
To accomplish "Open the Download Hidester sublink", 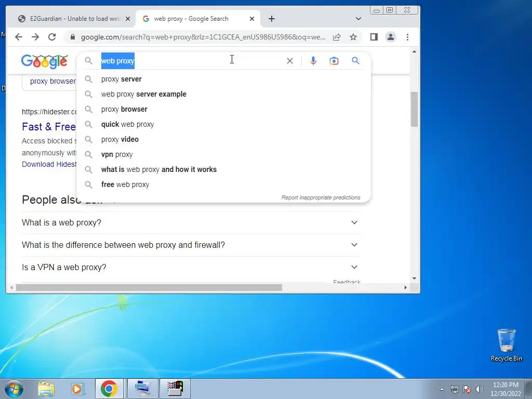I will click(49, 164).
